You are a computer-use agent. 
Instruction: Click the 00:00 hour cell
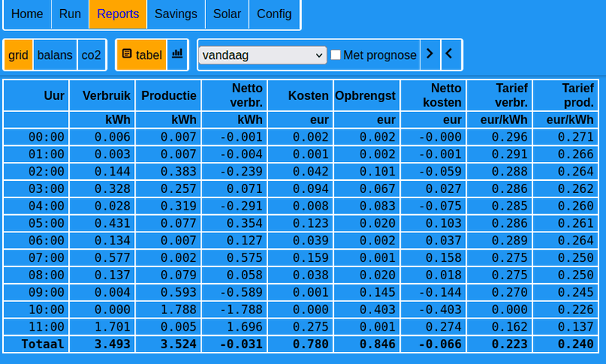pyautogui.click(x=36, y=137)
